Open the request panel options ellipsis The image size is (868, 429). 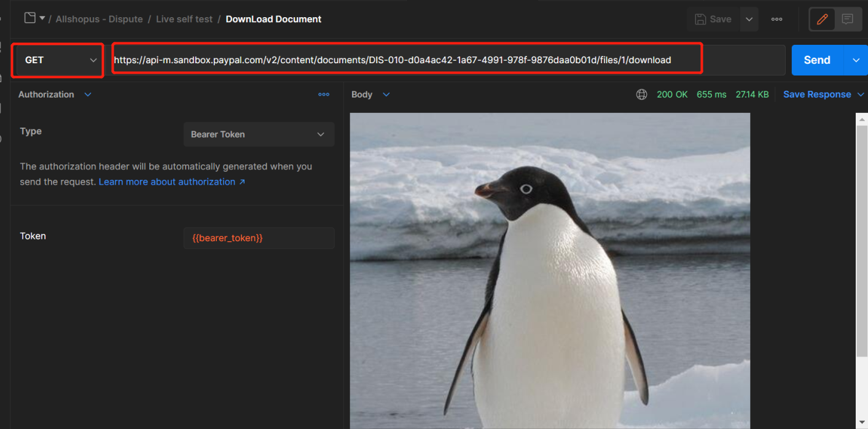(324, 95)
